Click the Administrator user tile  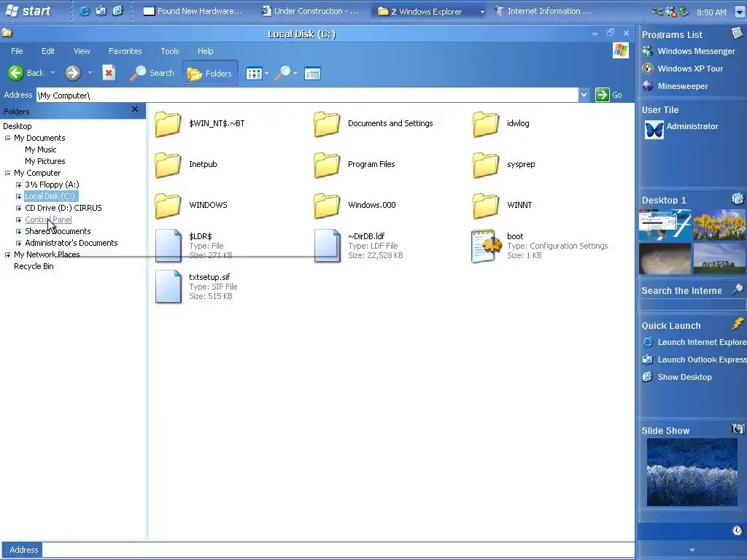681,129
